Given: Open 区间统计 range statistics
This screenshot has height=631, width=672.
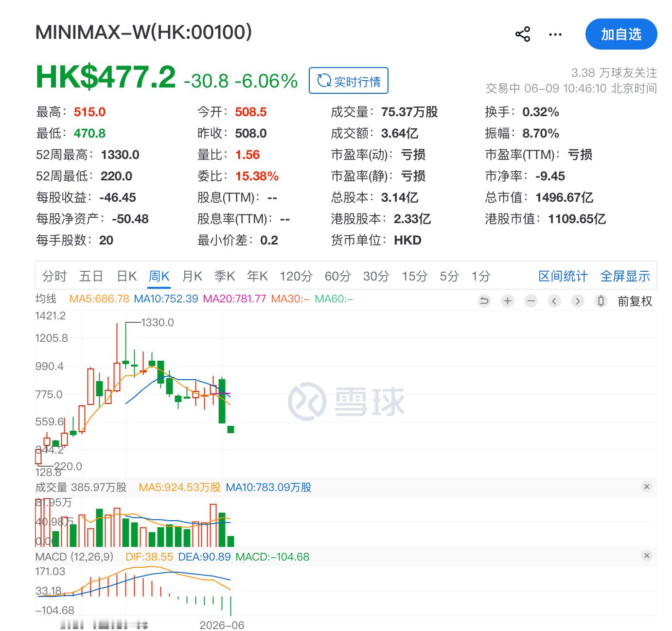Looking at the screenshot, I should [x=563, y=276].
